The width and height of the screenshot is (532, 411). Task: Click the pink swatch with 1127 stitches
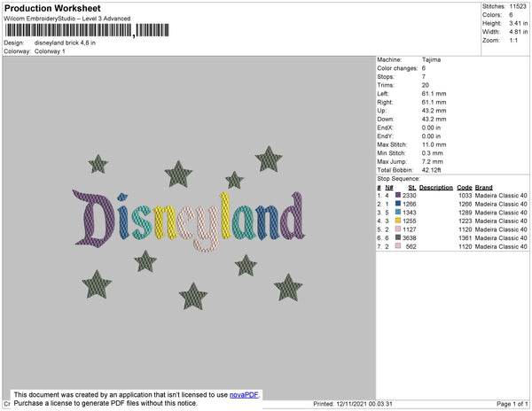point(398,229)
